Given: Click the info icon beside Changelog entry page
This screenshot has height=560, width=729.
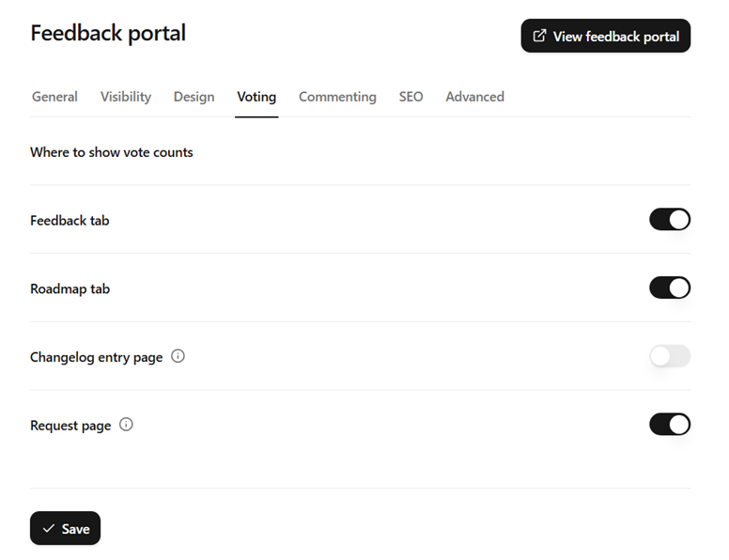Looking at the screenshot, I should coord(178,356).
